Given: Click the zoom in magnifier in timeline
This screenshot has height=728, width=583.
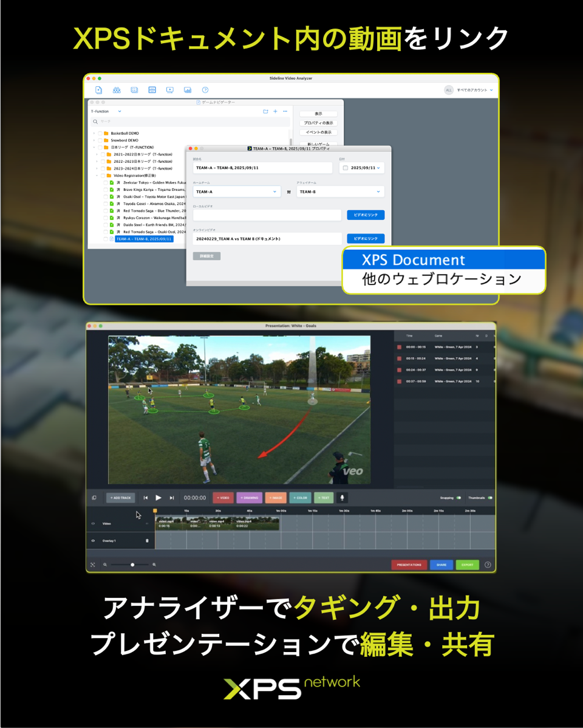Looking at the screenshot, I should pos(154,565).
